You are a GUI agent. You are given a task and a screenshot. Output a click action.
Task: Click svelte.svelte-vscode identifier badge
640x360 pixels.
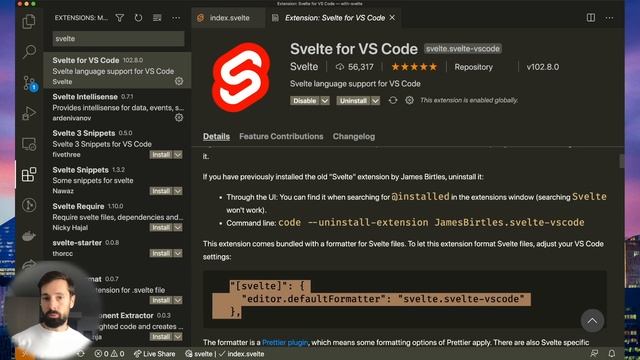click(x=463, y=49)
